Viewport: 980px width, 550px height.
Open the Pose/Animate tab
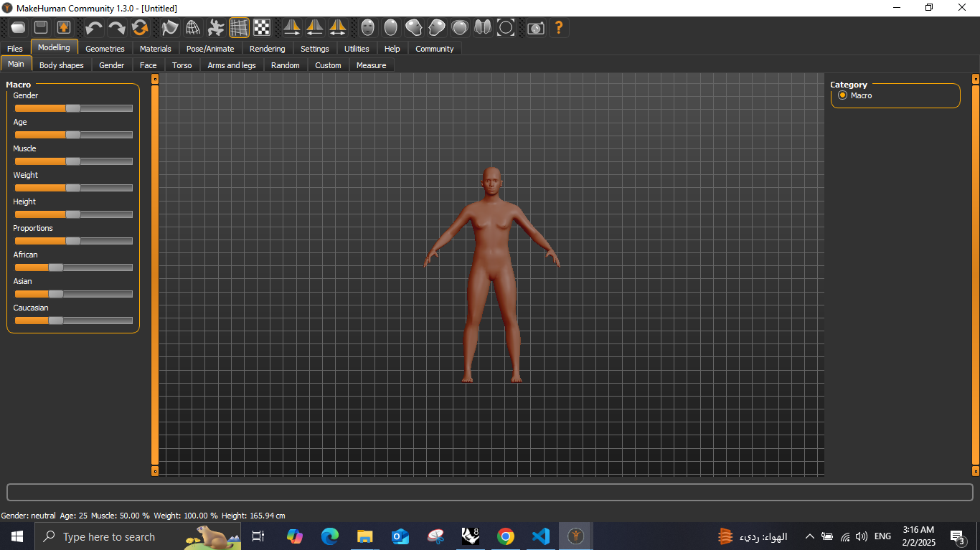[210, 49]
